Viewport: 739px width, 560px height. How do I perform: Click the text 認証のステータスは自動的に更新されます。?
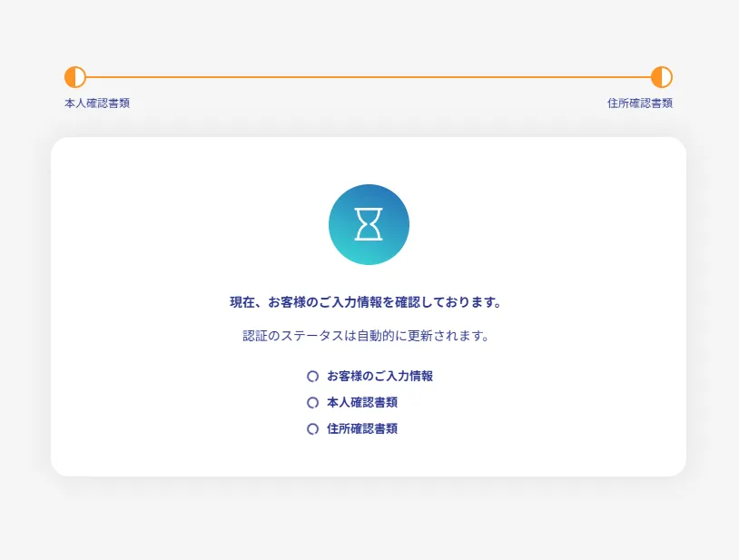pos(366,336)
